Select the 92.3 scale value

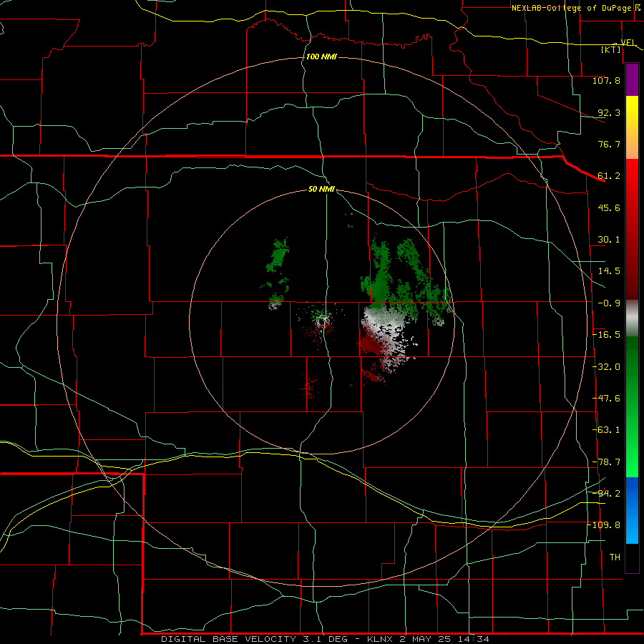click(x=609, y=112)
